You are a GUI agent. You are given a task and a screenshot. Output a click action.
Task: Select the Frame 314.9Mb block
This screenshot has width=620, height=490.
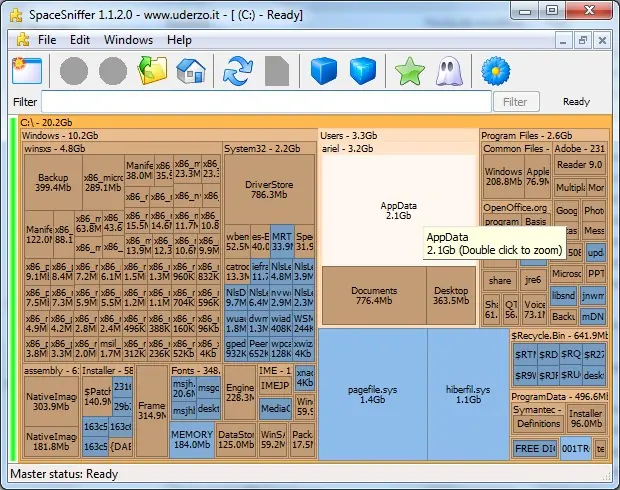152,411
